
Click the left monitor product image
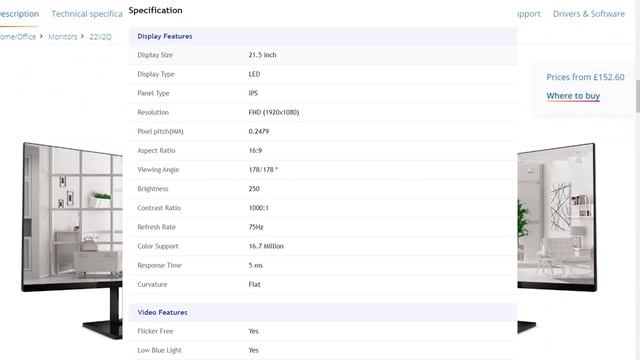72,240
